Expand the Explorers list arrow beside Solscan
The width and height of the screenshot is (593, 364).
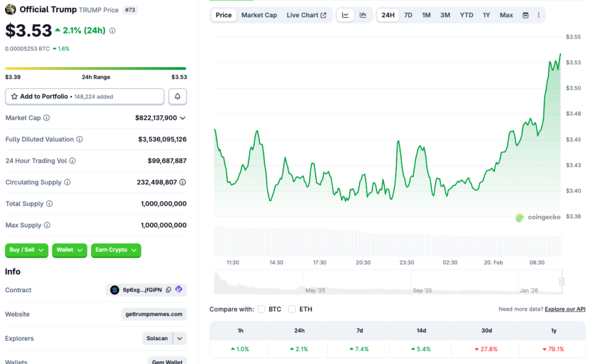point(180,339)
